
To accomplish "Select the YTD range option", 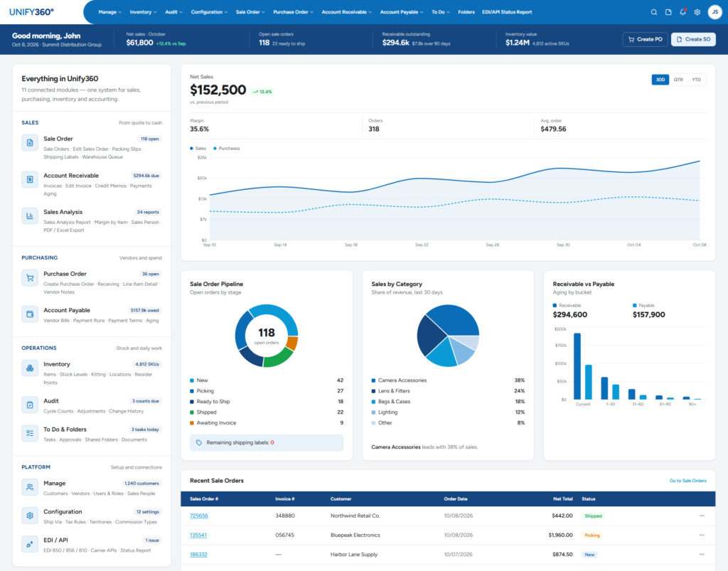I will tap(697, 80).
